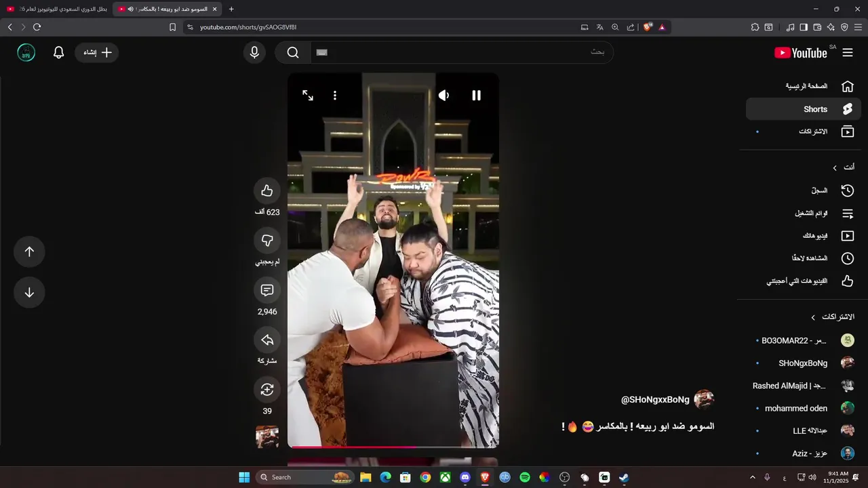This screenshot has width=868, height=488.
Task: Seek using the Short's red progress bar
Action: click(393, 447)
